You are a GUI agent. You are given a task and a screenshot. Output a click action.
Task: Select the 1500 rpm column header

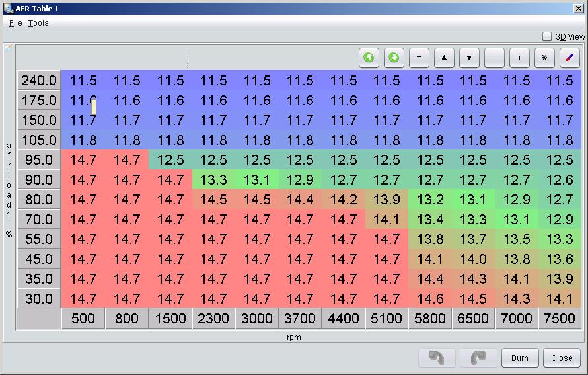tap(170, 318)
